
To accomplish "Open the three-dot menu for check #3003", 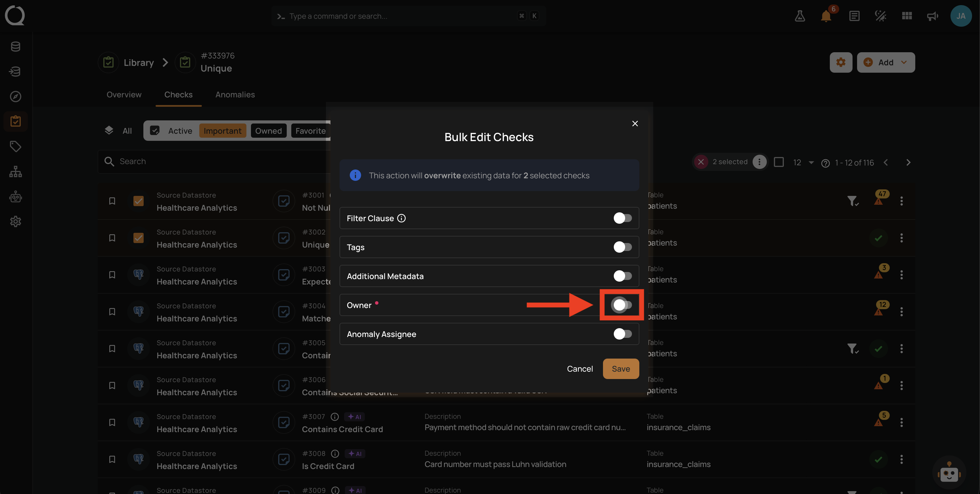I will pyautogui.click(x=901, y=275).
